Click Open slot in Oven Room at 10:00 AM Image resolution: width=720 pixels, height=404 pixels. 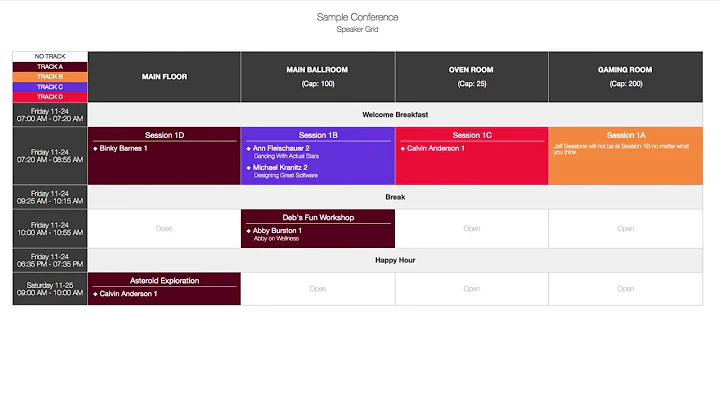pos(472,229)
